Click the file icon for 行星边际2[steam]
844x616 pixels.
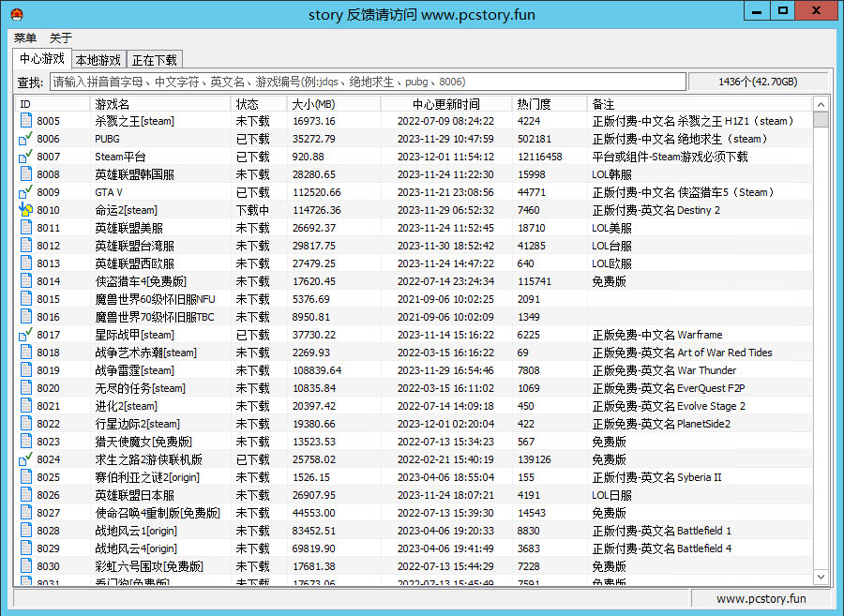pos(26,423)
